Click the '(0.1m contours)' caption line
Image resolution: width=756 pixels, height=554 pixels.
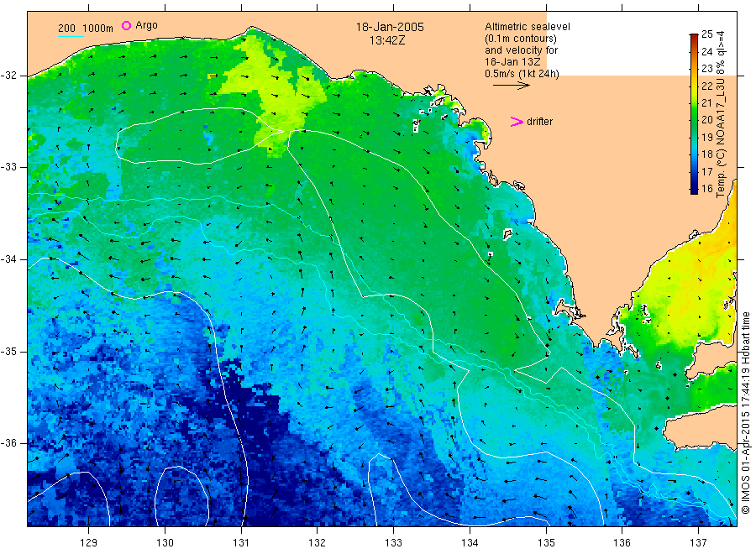pos(521,39)
